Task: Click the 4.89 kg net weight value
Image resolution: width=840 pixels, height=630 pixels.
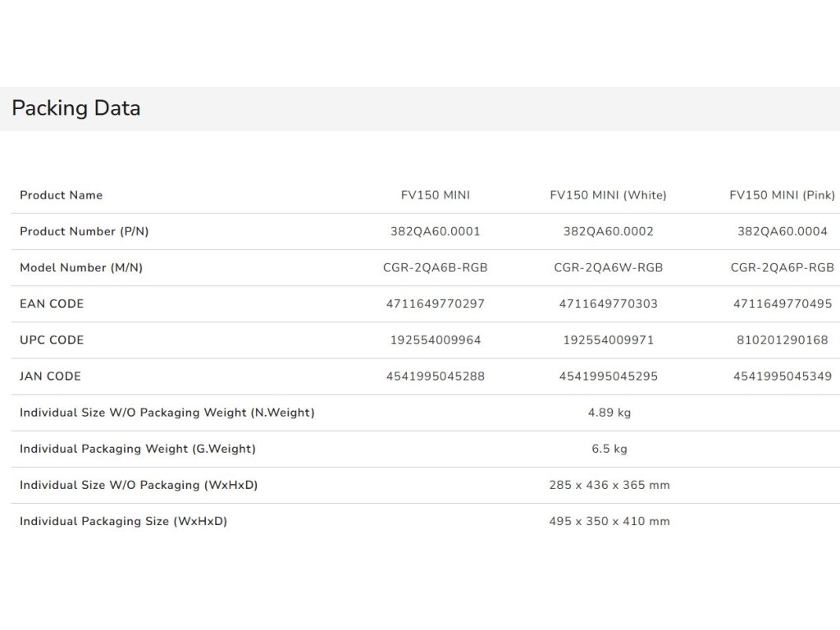Action: [x=609, y=413]
